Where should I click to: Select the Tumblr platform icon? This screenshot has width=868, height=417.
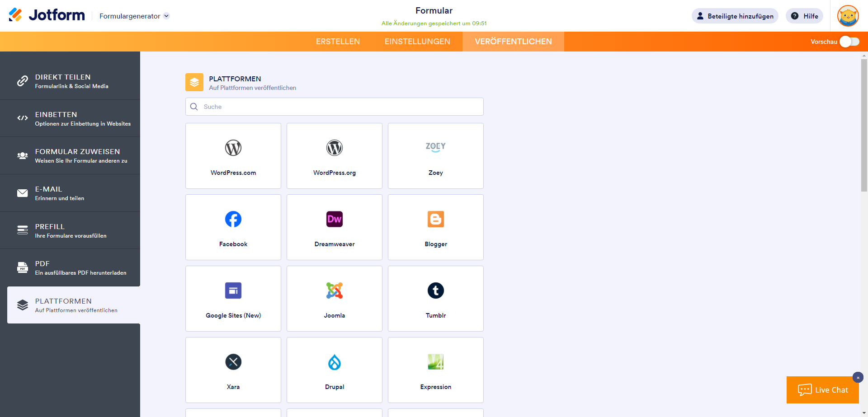pos(436,291)
